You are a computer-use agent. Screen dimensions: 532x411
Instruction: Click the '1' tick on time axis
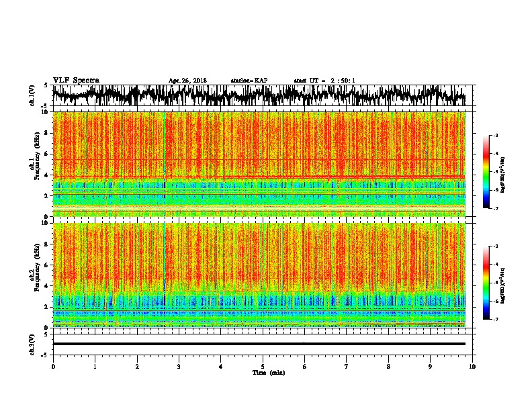click(x=95, y=367)
